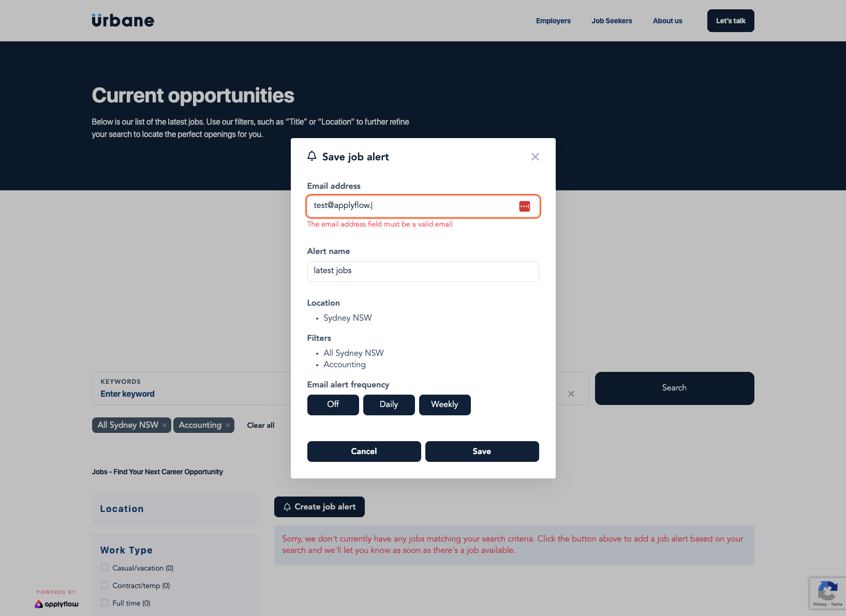Remove the All Sydney NSW filter tag
This screenshot has height=616, width=846.
coord(165,425)
